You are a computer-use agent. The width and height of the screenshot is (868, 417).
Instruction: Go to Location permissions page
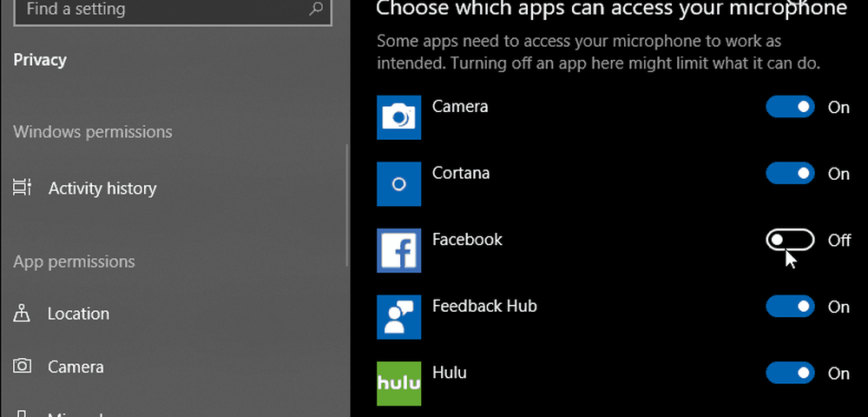pos(78,314)
